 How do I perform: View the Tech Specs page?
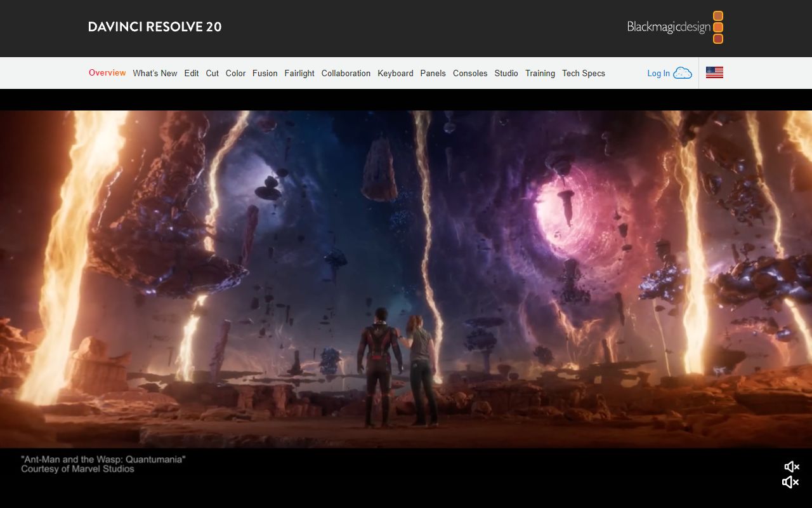click(x=584, y=73)
